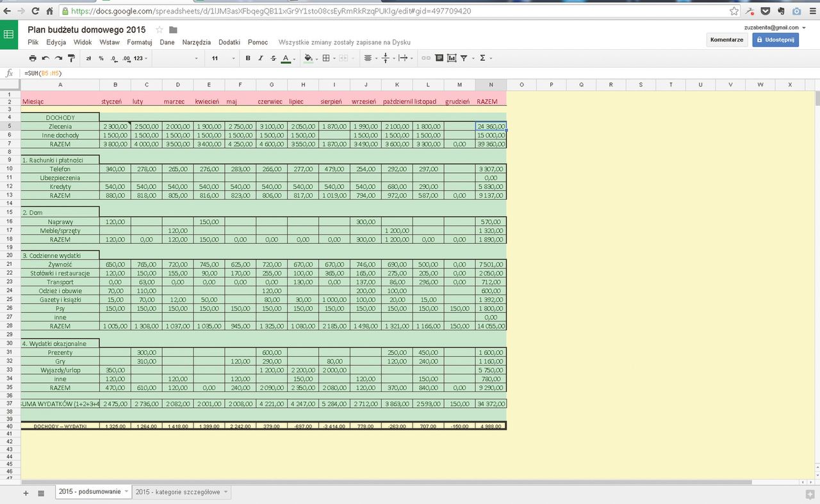This screenshot has width=820, height=504.
Task: Open the Wstaw menu
Action: click(110, 42)
